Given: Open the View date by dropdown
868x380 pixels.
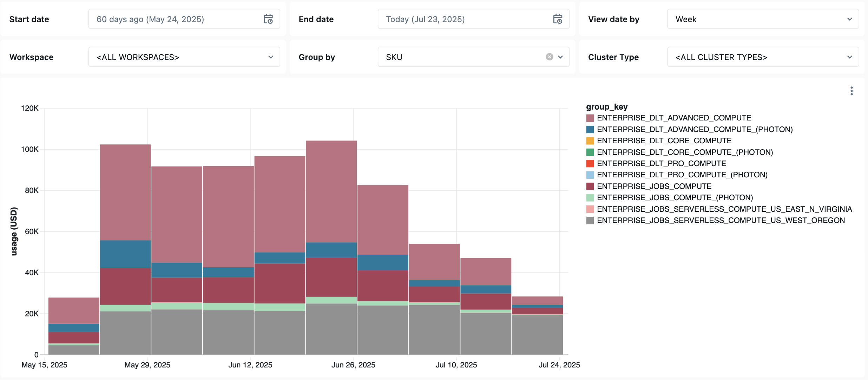Looking at the screenshot, I should [x=763, y=19].
